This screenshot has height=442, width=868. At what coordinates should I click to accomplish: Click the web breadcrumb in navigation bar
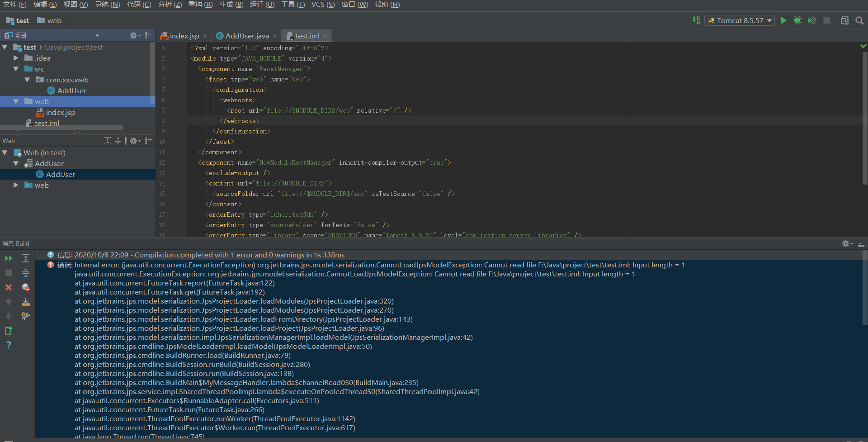(x=49, y=20)
